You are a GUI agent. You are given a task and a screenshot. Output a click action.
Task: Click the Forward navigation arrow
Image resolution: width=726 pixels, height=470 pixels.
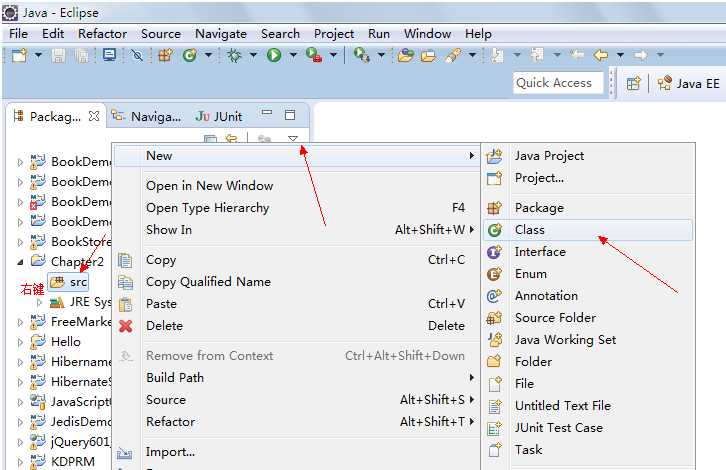(641, 56)
